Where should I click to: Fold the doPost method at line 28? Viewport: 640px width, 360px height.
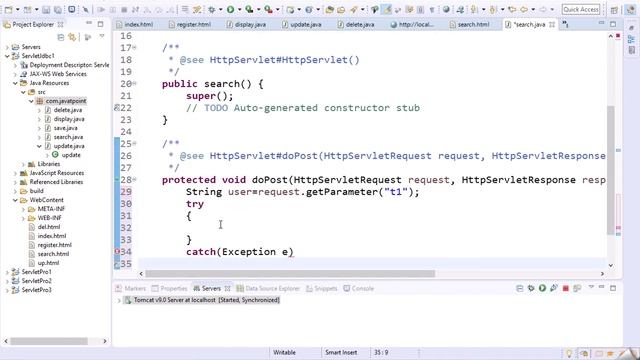(134, 180)
